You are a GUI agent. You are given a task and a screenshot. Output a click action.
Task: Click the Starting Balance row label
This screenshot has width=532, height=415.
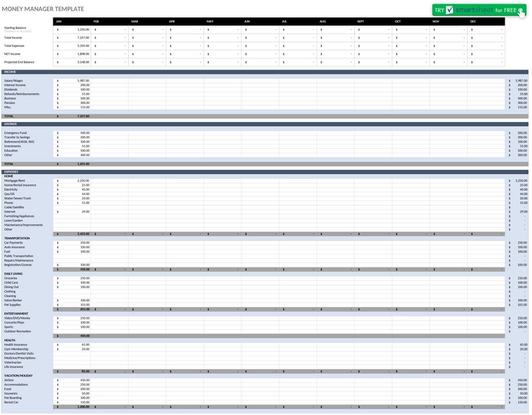coord(15,27)
